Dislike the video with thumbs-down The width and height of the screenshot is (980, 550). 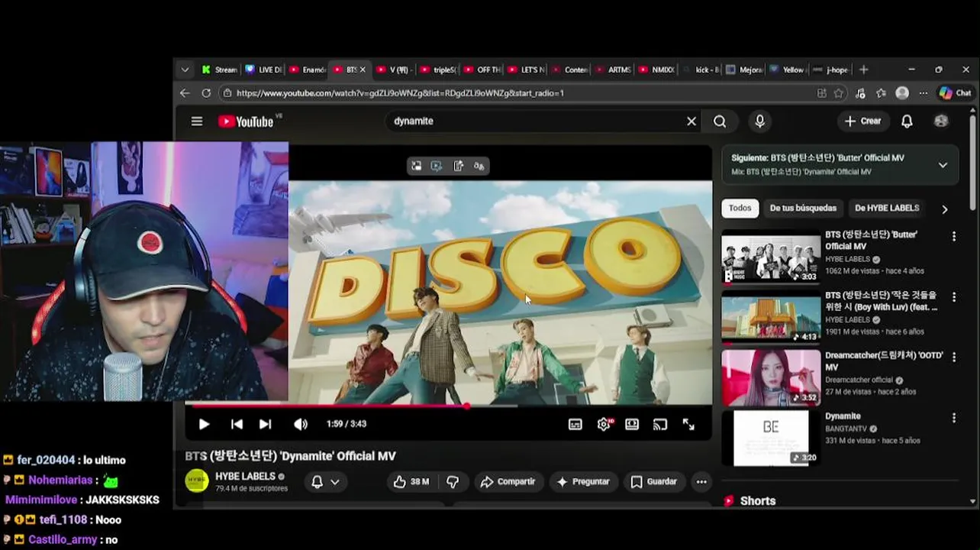point(453,482)
